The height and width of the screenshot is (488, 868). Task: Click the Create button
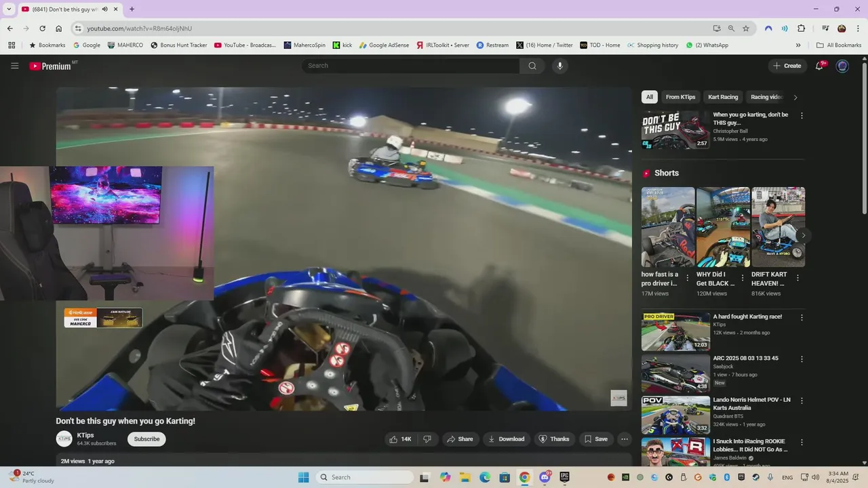[x=787, y=66]
